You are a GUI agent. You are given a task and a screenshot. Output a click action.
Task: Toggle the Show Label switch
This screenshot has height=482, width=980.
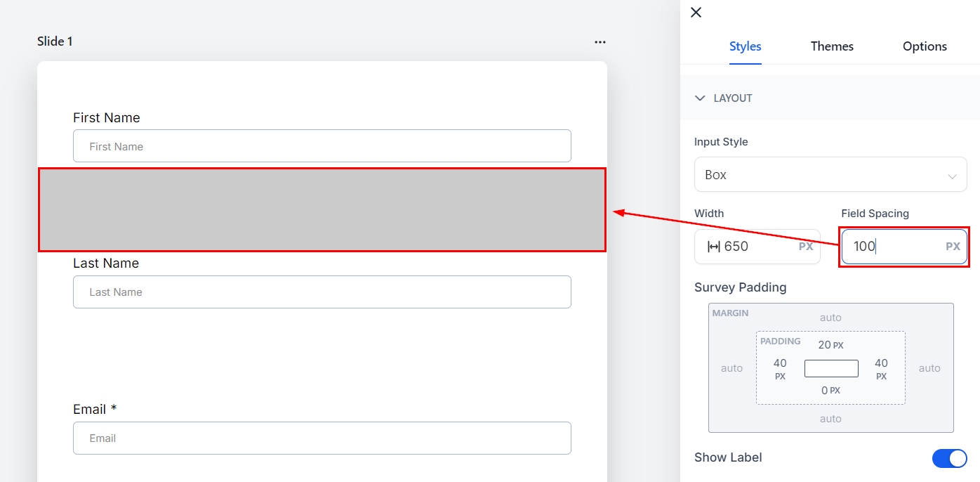pyautogui.click(x=949, y=458)
